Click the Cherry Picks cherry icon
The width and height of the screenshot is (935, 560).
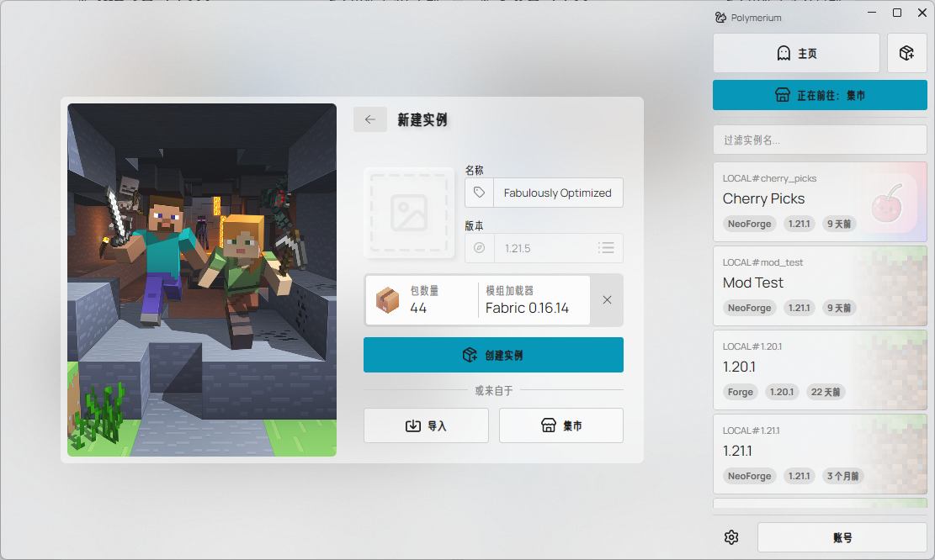click(890, 201)
